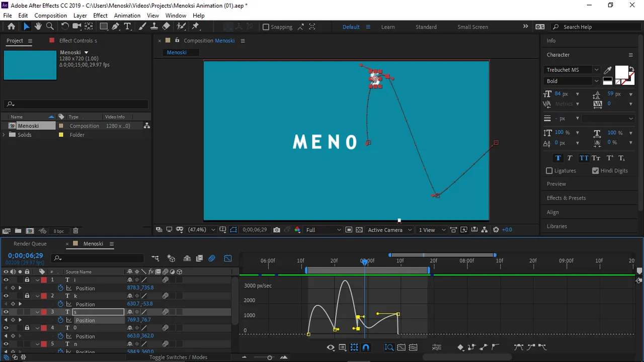Toggle All Caps (TT) in Character panel
Screen dimensions: 644x362
pyautogui.click(x=584, y=158)
